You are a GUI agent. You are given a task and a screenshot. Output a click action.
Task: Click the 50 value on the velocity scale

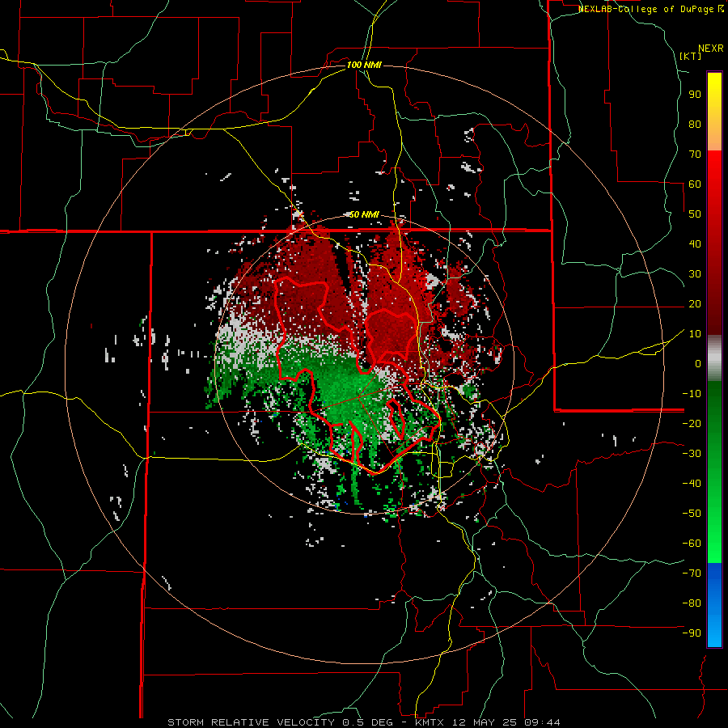coord(695,214)
